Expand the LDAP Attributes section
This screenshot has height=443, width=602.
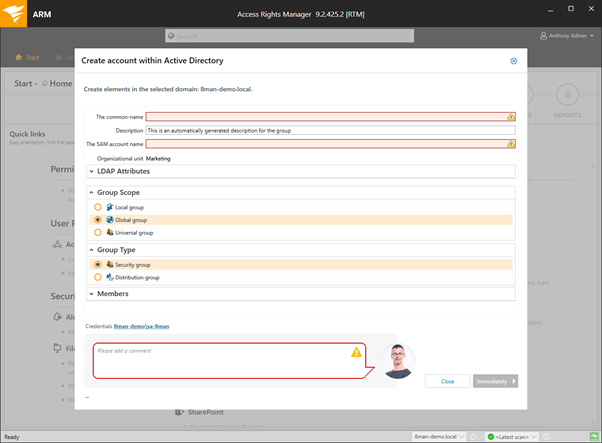301,171
